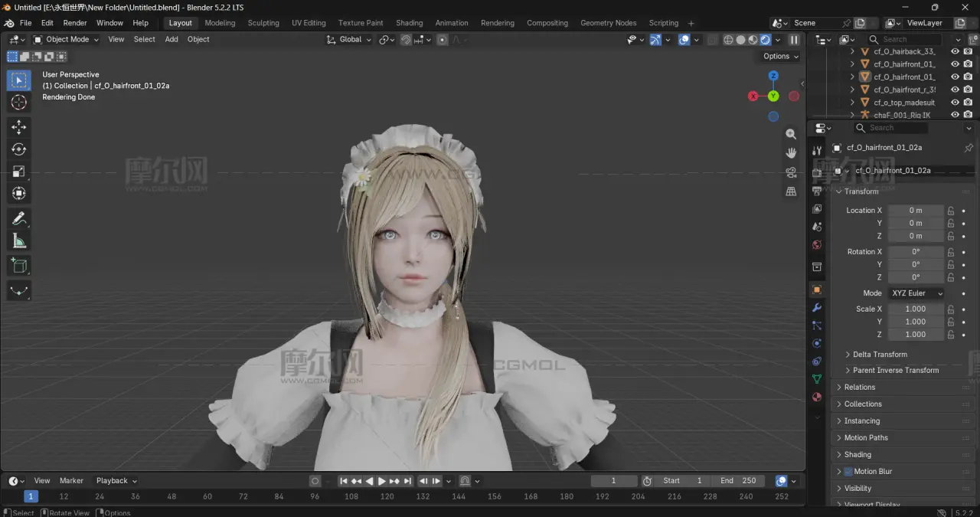Hide cf_o_top_madesuit with its eye icon
This screenshot has height=517, width=980.
click(x=955, y=102)
